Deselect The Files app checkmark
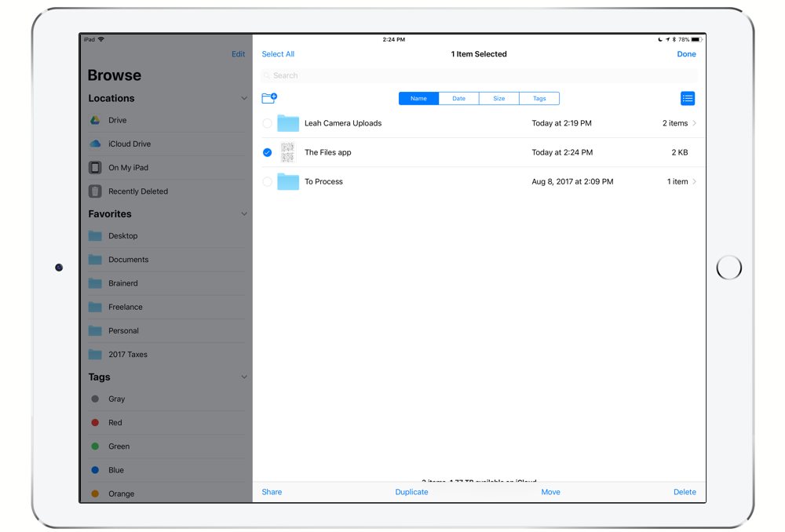The width and height of the screenshot is (785, 532). coord(268,152)
